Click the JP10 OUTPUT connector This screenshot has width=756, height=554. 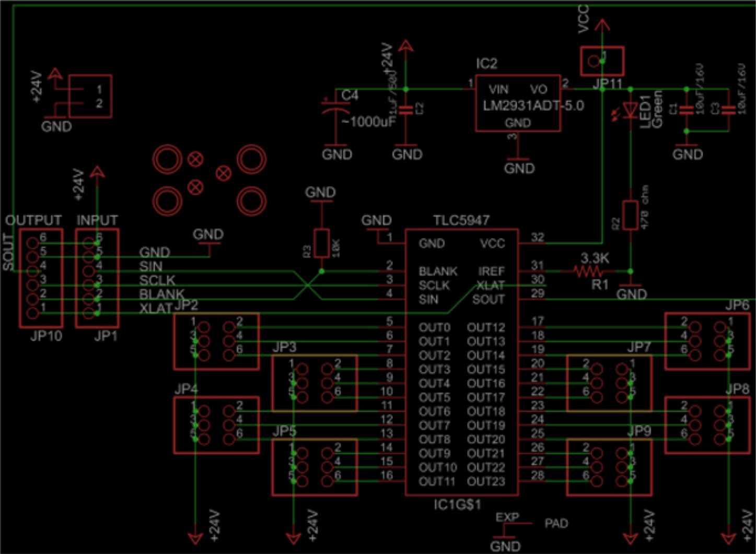41,278
